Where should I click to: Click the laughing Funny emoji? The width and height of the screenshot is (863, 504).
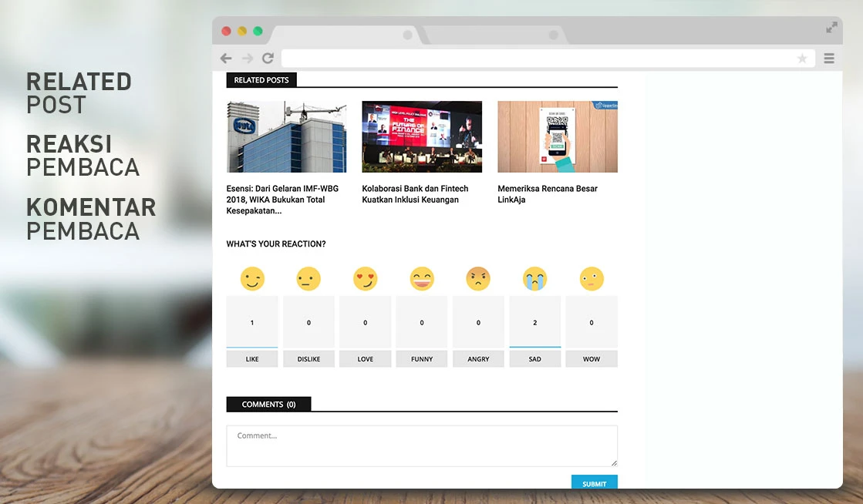[x=422, y=278]
